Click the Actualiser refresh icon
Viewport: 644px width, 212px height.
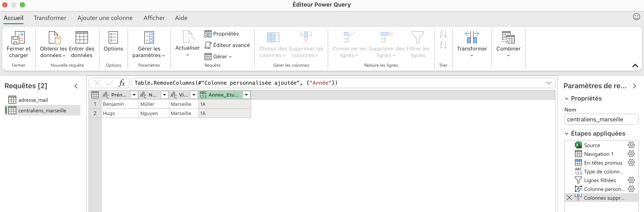(188, 37)
